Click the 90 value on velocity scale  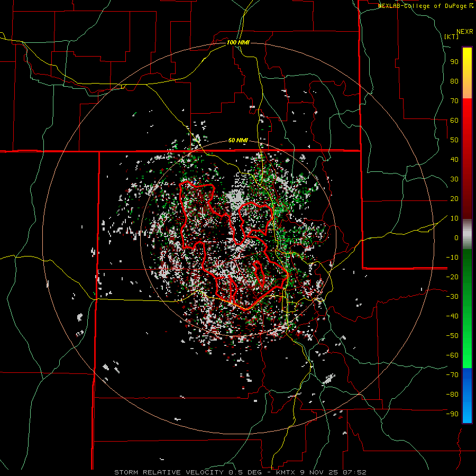click(x=454, y=62)
